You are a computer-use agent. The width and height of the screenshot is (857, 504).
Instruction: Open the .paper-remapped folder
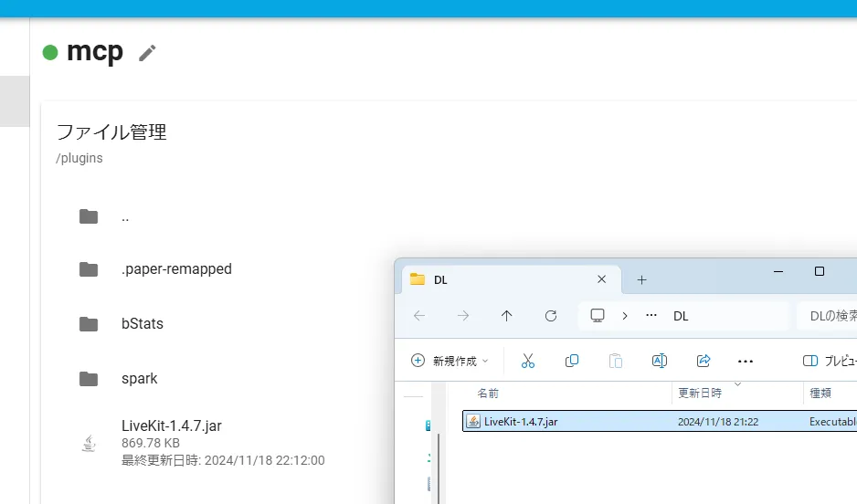tap(176, 269)
